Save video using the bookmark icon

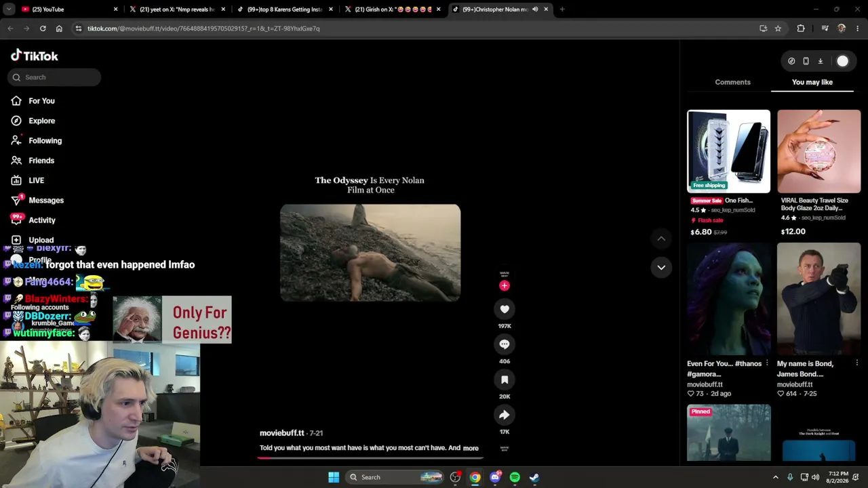click(x=505, y=380)
